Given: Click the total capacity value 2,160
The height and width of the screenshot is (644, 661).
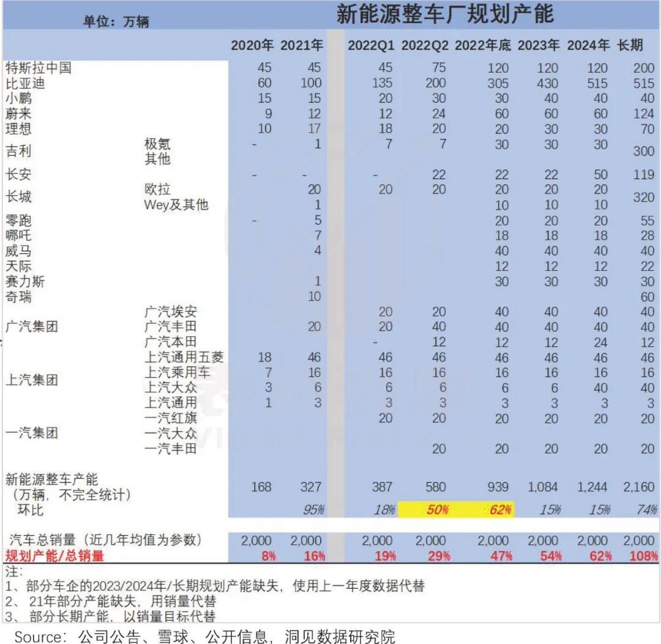Looking at the screenshot, I should [638, 487].
